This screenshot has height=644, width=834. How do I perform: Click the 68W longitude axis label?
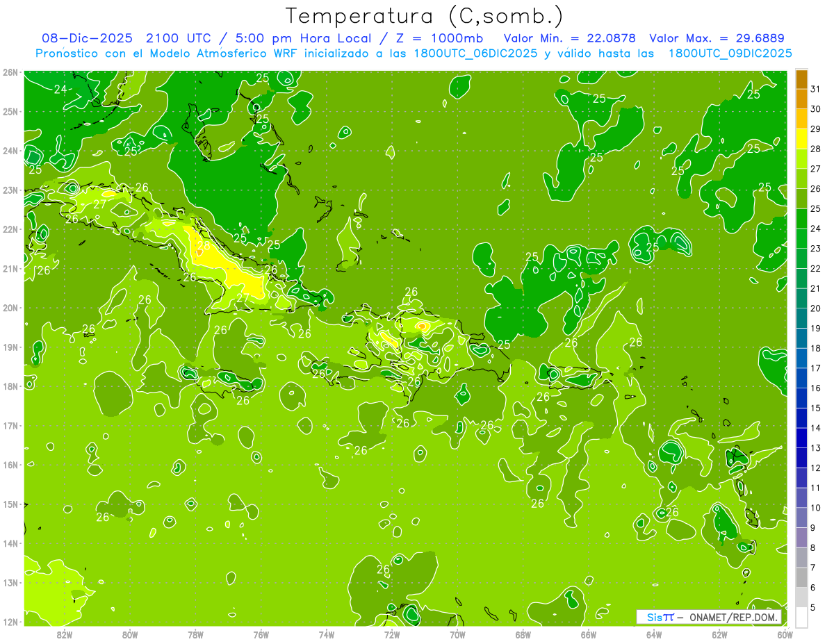click(523, 634)
